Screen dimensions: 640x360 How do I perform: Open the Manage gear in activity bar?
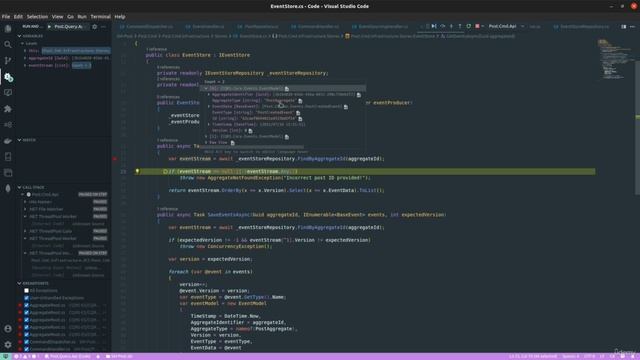8,344
